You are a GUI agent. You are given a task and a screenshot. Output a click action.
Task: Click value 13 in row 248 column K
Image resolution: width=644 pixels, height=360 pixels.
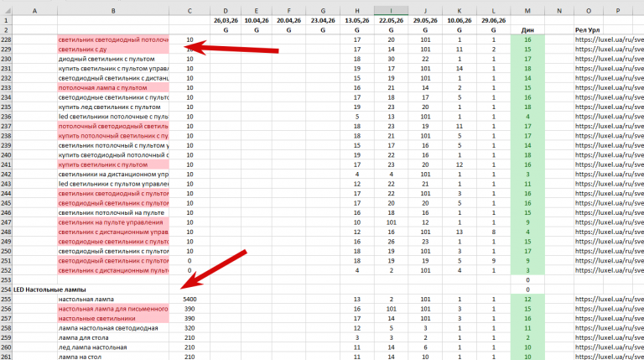[460, 232]
